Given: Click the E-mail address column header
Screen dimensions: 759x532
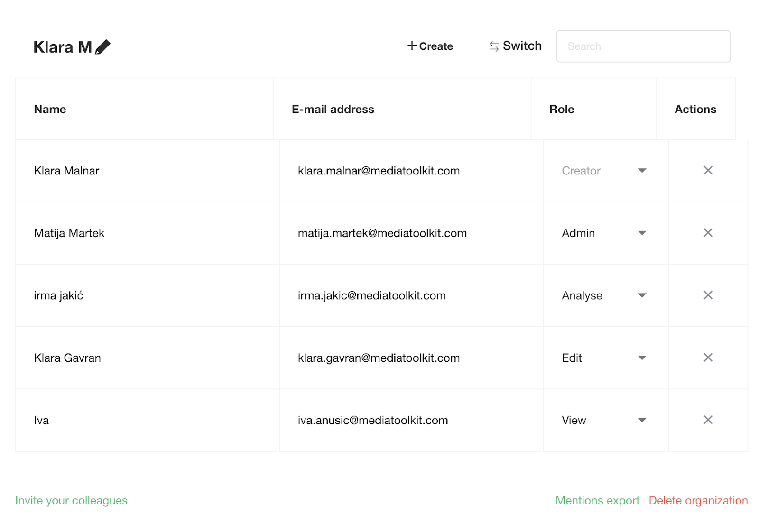Looking at the screenshot, I should (333, 110).
